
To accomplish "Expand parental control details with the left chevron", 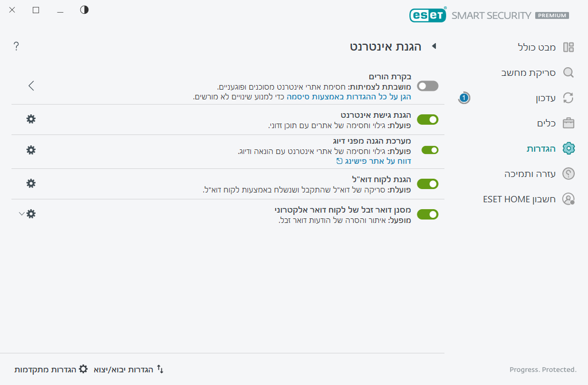I will click(x=31, y=85).
